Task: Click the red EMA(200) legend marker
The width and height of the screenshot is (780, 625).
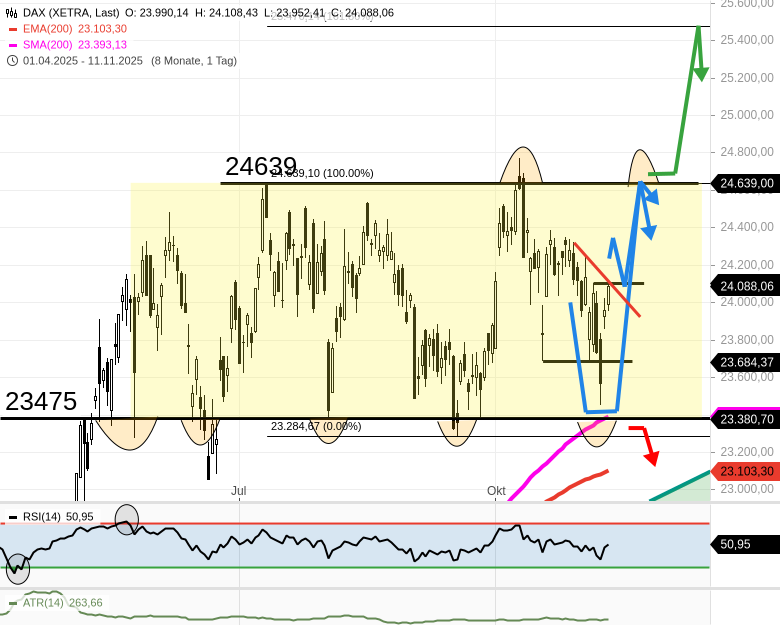Action: [12, 29]
